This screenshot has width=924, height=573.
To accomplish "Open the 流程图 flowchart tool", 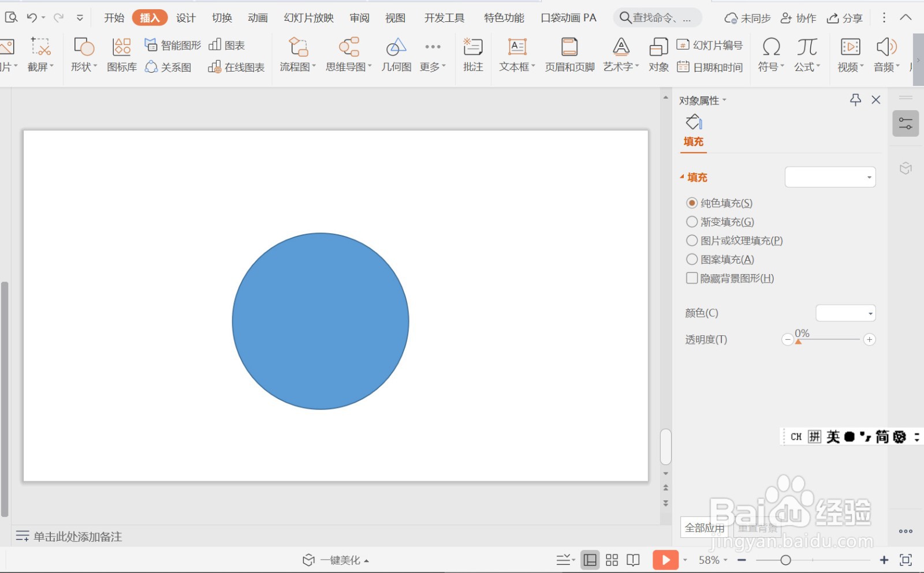I will [x=298, y=55].
